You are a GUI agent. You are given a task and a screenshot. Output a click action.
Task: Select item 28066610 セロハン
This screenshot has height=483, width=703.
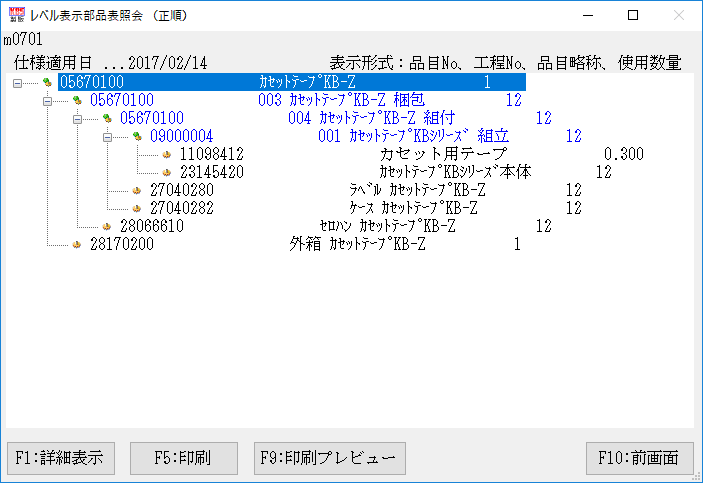point(336,226)
